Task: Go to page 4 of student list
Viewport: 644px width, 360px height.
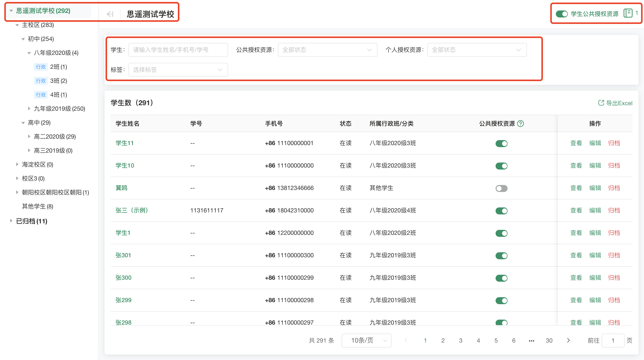Action: point(478,341)
